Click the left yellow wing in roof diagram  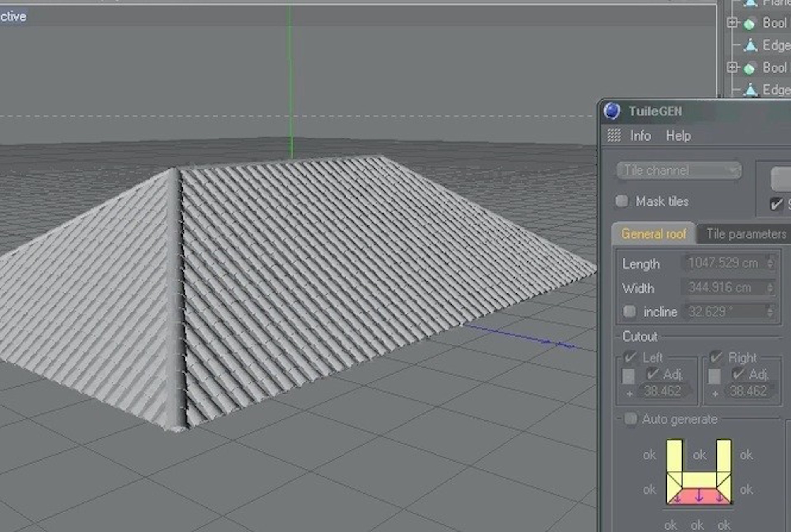674,456
